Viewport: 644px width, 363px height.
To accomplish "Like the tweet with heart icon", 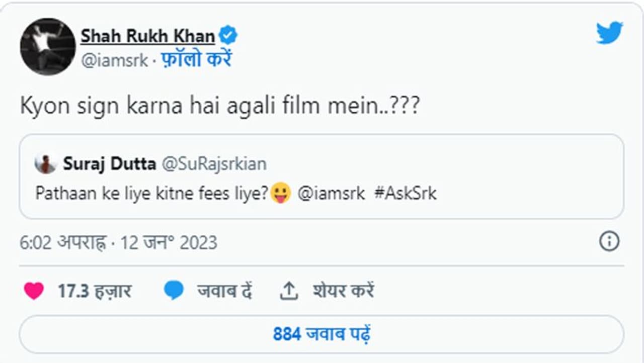I will (34, 291).
